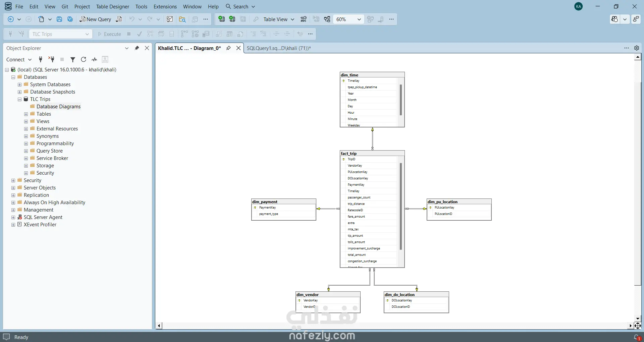Refresh the Object Explorer tree
Image resolution: width=644 pixels, height=342 pixels.
coord(84,60)
